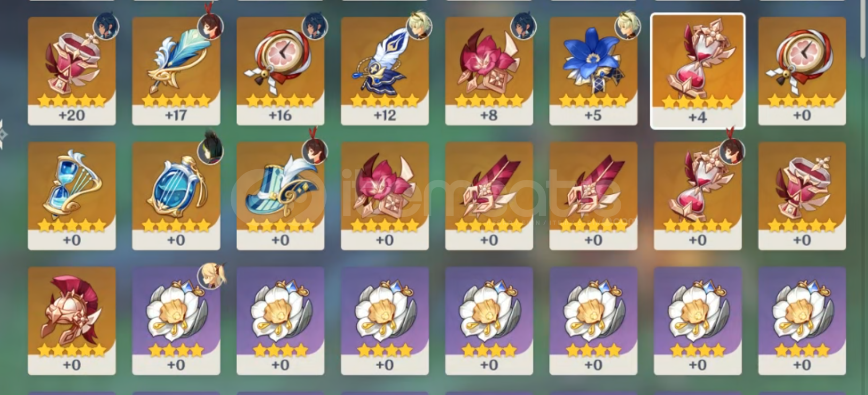Select the white flower equipped by a character
This screenshot has height=395, width=868.
coord(176,321)
